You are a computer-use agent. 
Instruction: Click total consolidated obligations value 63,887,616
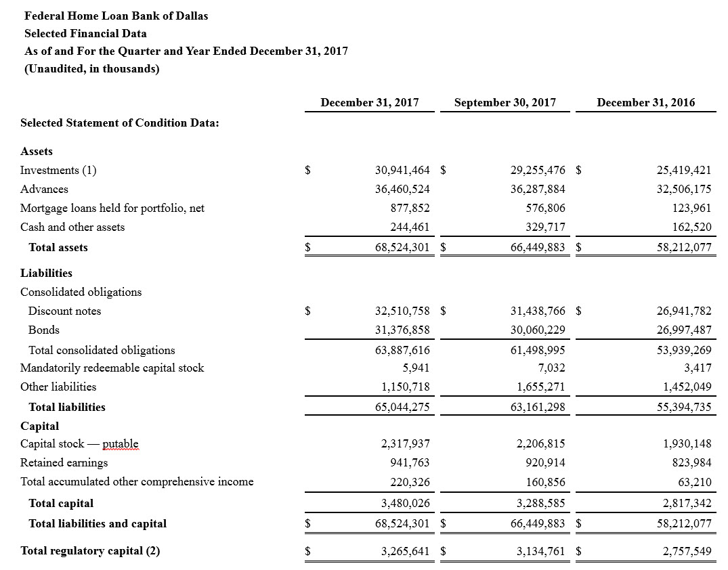tap(402, 351)
